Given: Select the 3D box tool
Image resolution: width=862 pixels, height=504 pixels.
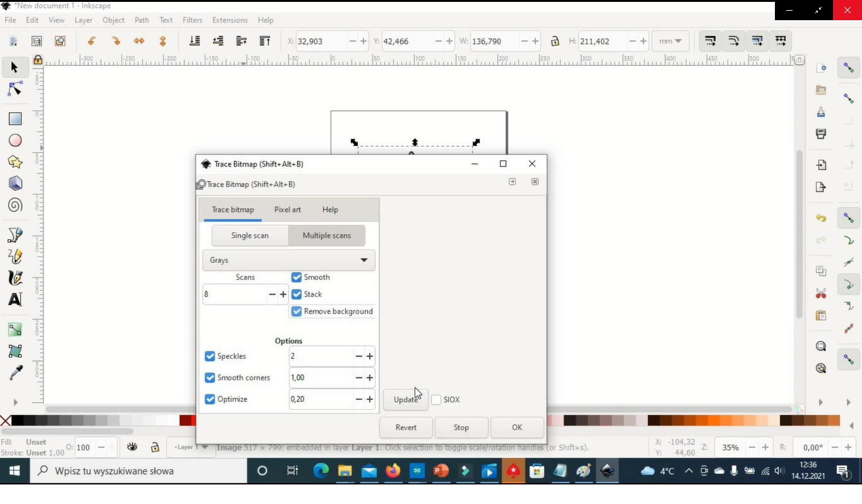Looking at the screenshot, I should tap(15, 184).
